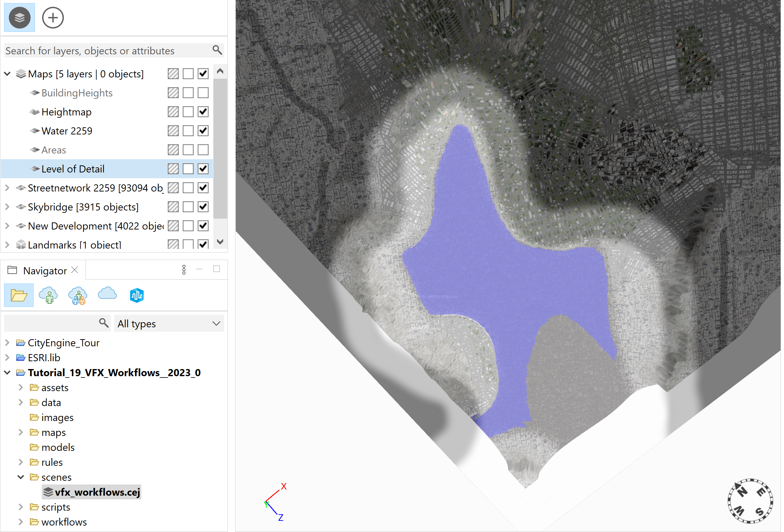Open the add new layer icon
Image resolution: width=784 pixels, height=532 pixels.
(x=53, y=17)
